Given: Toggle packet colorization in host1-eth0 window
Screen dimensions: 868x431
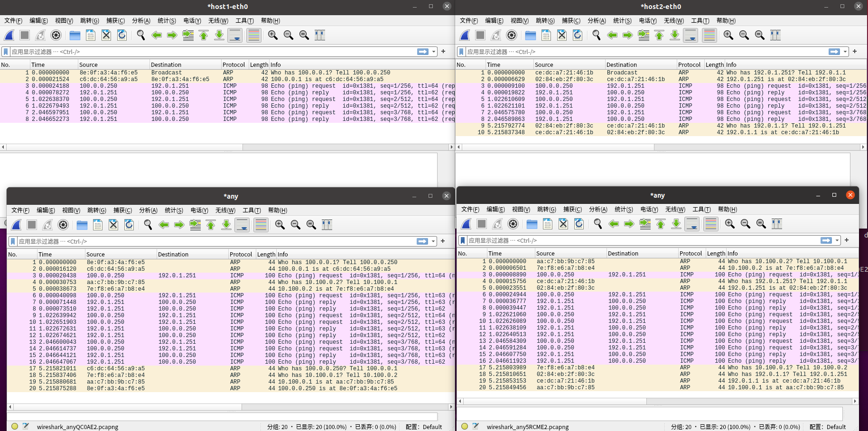Looking at the screenshot, I should coord(254,35).
